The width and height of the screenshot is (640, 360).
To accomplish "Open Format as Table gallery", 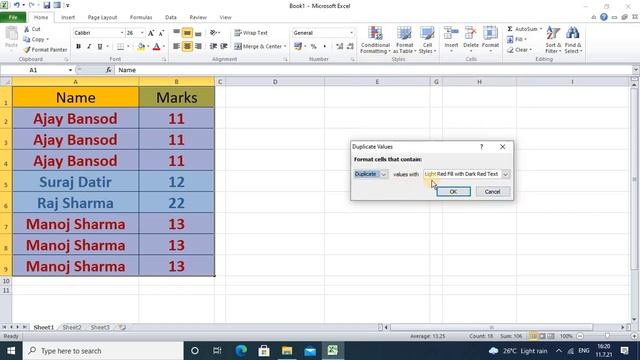I will [x=404, y=40].
